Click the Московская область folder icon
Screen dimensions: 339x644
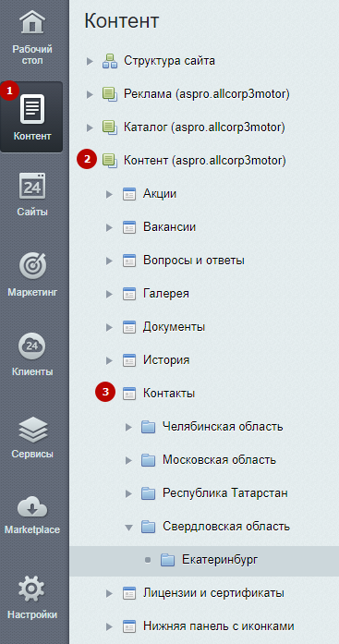coord(148,460)
